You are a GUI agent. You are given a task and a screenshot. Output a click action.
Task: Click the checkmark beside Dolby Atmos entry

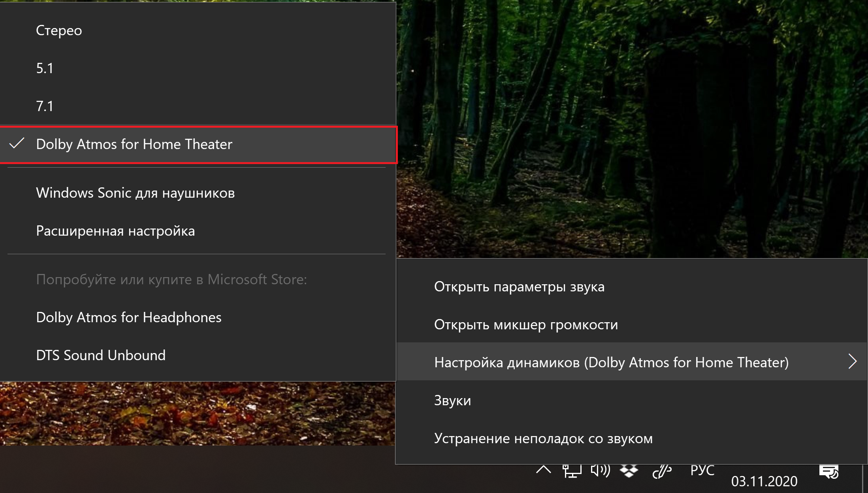17,144
